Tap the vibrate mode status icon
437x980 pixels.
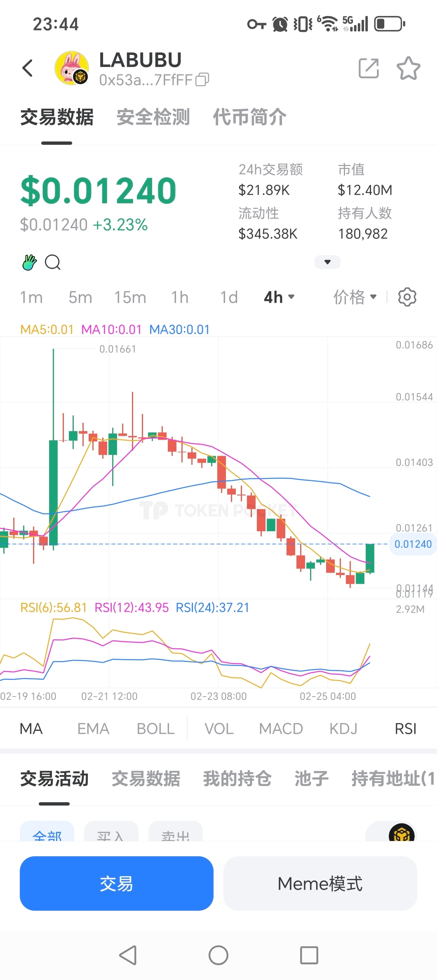(x=303, y=24)
